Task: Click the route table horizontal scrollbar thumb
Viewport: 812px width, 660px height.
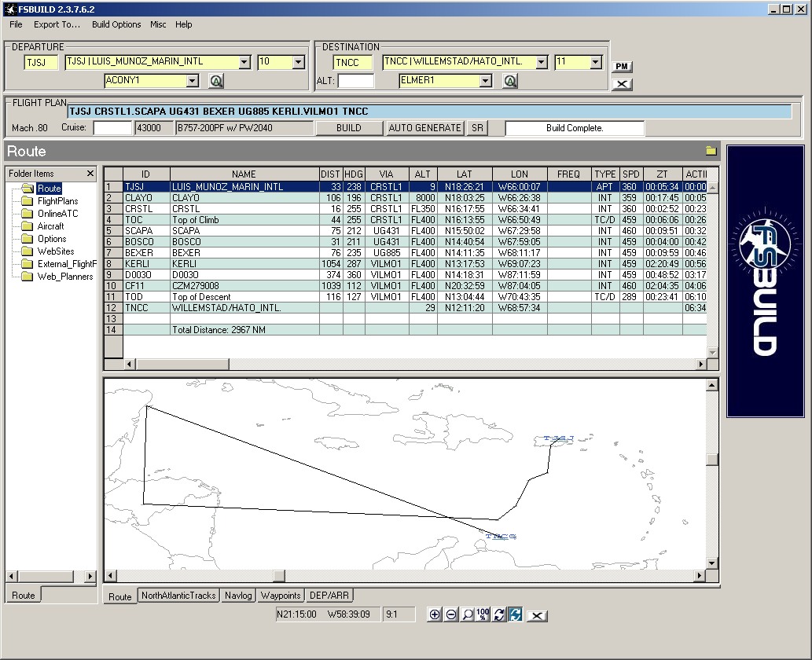Action: [182, 364]
